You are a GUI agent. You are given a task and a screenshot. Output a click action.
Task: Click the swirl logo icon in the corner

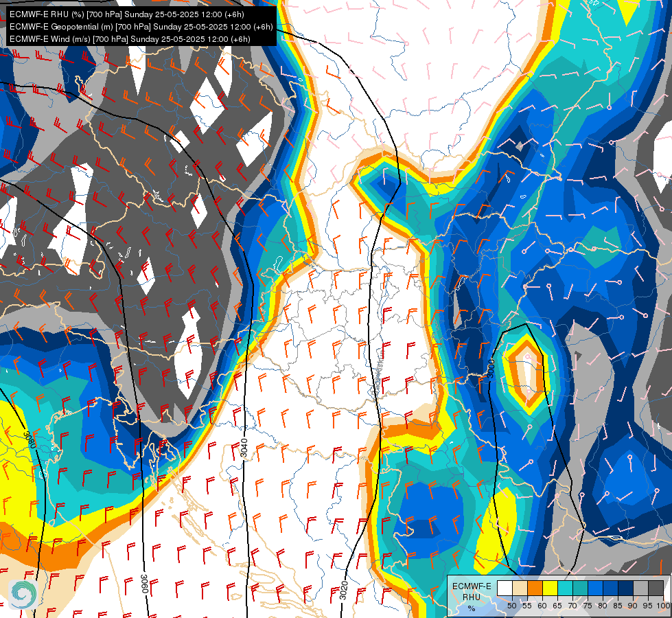click(23, 595)
